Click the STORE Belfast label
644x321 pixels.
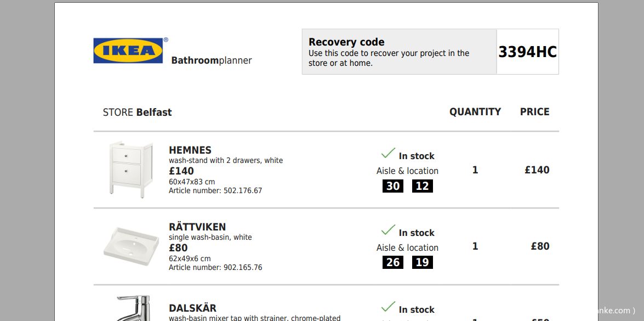coord(137,112)
